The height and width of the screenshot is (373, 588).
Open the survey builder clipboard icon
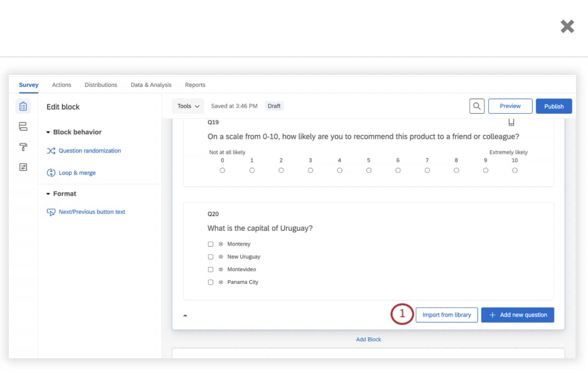click(23, 106)
